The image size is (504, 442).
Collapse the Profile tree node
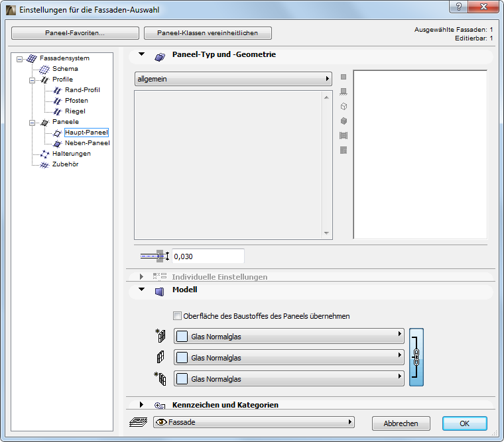(x=32, y=80)
